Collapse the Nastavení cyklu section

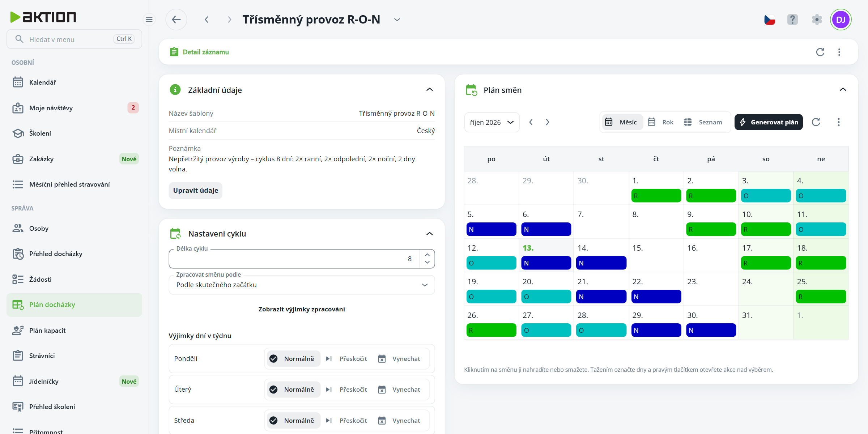[x=430, y=234]
